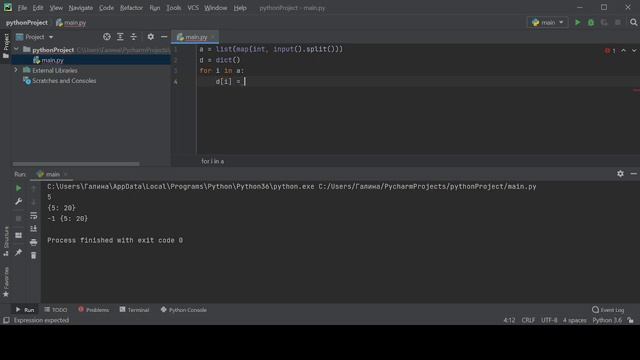
Task: Toggle the Structure side tab
Action: 6,241
